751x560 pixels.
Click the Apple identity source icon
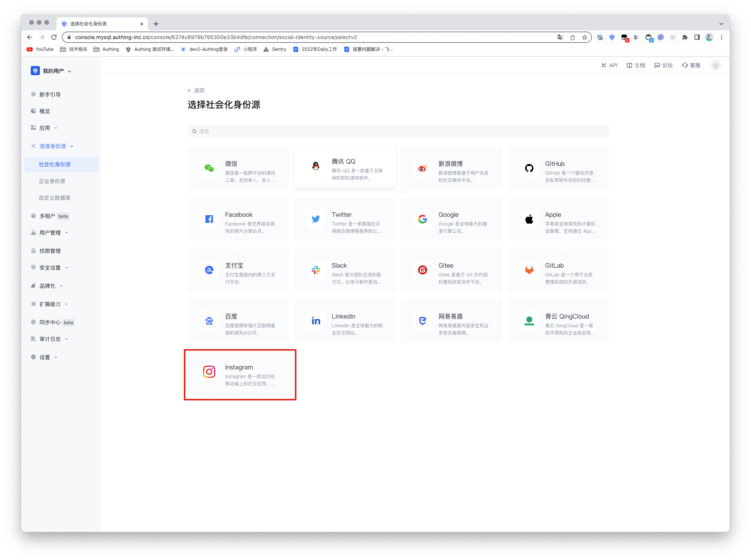point(529,219)
